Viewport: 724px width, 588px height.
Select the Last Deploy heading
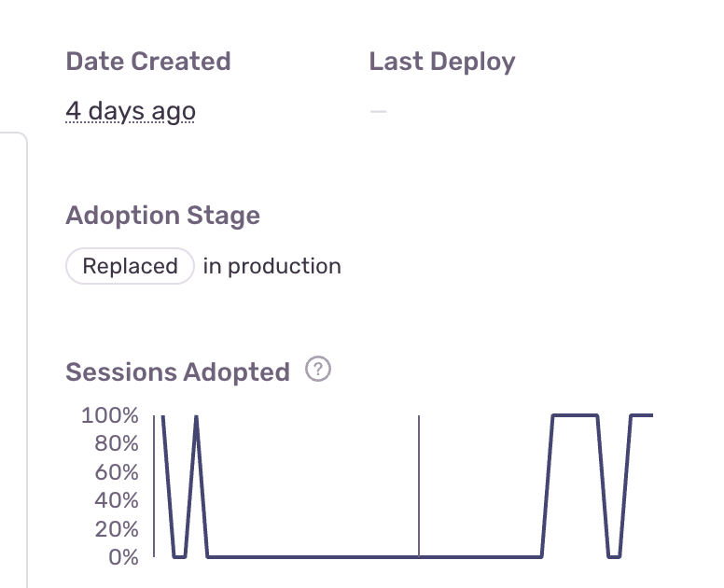coord(442,62)
